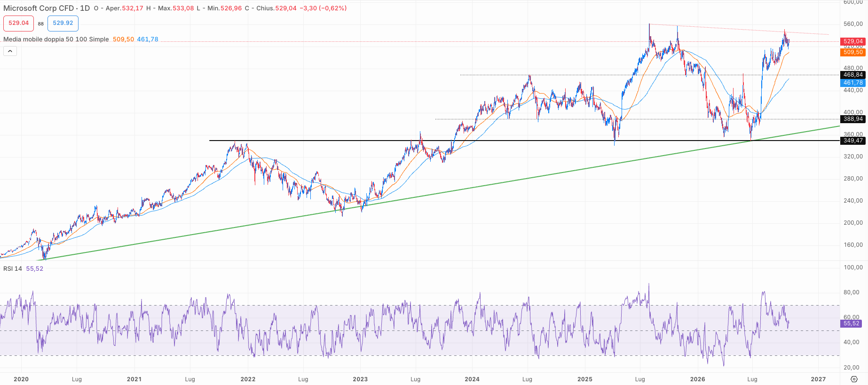868x385 pixels.
Task: Click the 2026 year label on time axis
Action: click(x=697, y=379)
